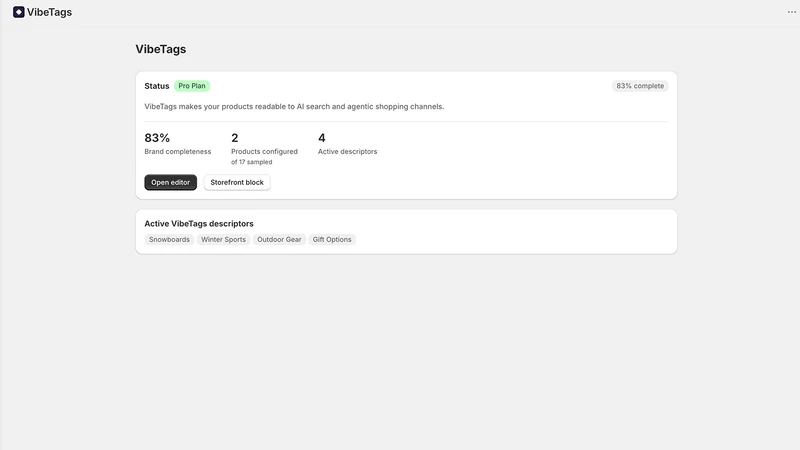Click the 83% complete badge
800x450 pixels.
640,86
